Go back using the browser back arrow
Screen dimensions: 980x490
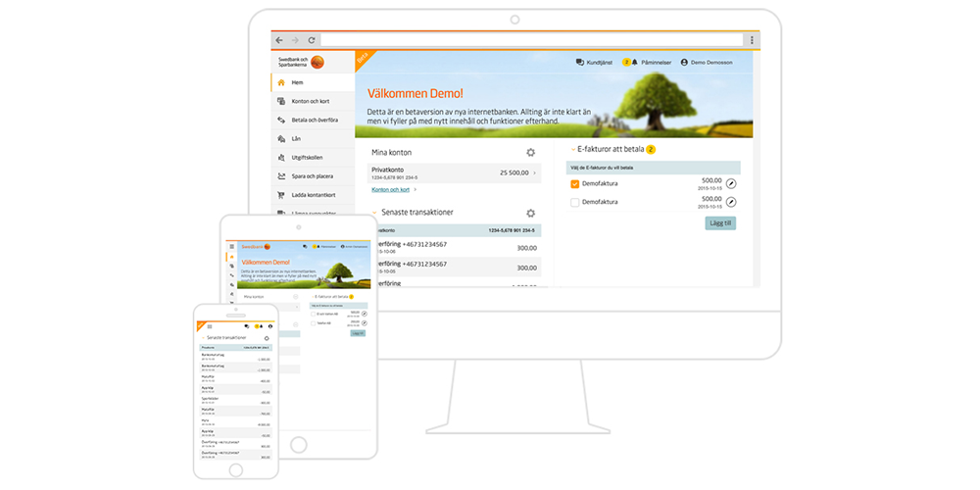pyautogui.click(x=279, y=40)
